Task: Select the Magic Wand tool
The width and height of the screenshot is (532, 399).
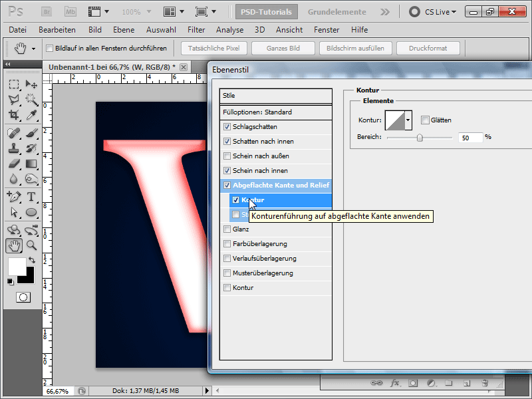Action: (x=31, y=99)
